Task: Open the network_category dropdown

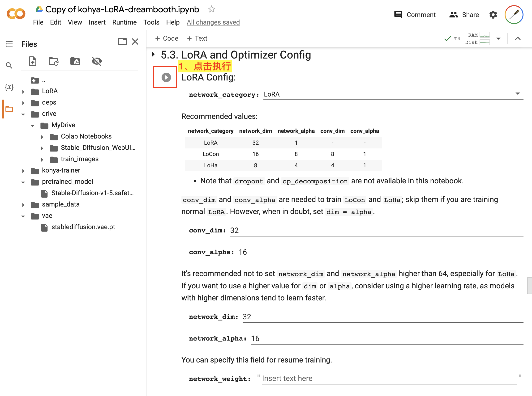Action: pyautogui.click(x=518, y=94)
